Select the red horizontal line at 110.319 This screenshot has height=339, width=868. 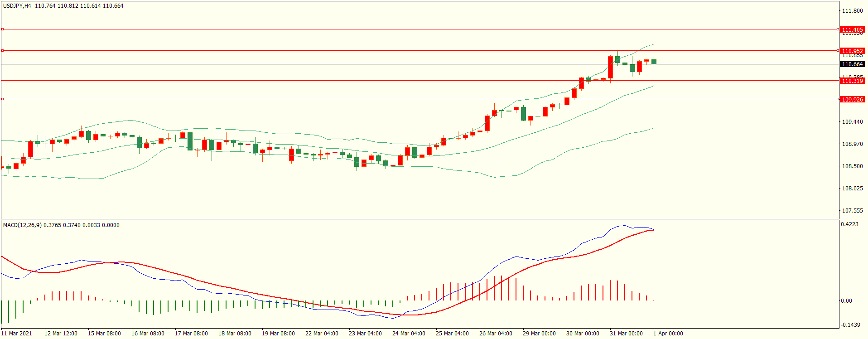[x=420, y=80]
